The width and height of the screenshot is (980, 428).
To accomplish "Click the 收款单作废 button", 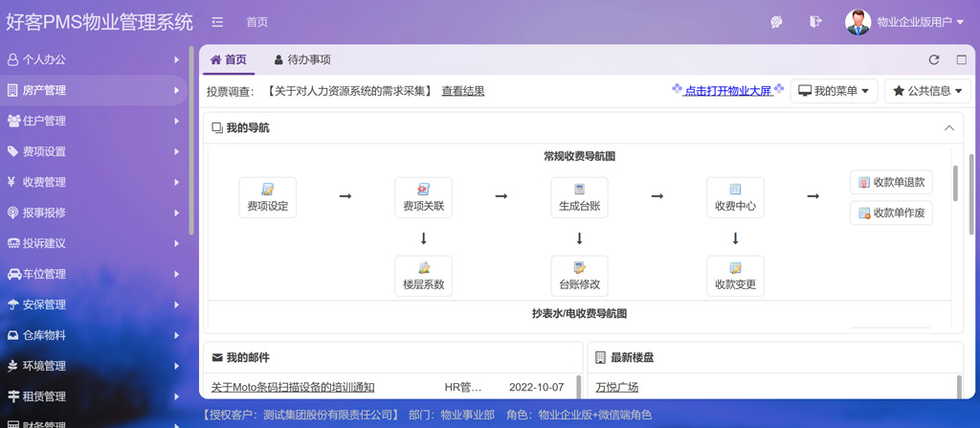I will click(x=891, y=213).
